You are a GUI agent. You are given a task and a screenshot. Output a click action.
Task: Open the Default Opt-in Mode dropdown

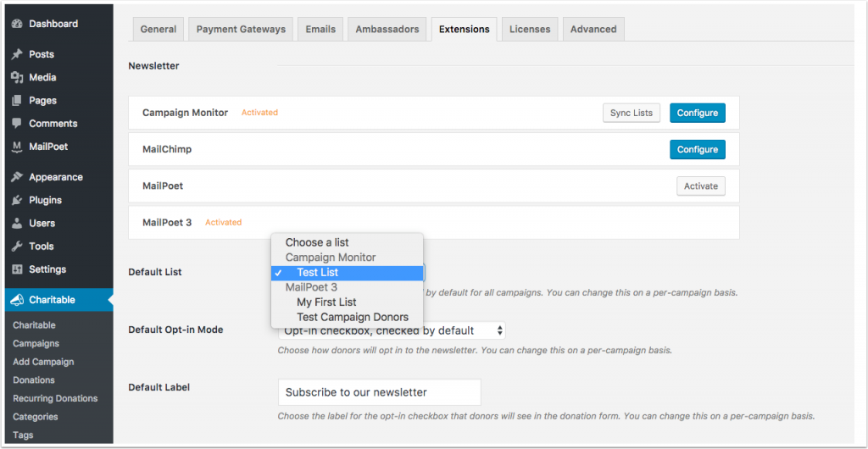[x=392, y=330]
